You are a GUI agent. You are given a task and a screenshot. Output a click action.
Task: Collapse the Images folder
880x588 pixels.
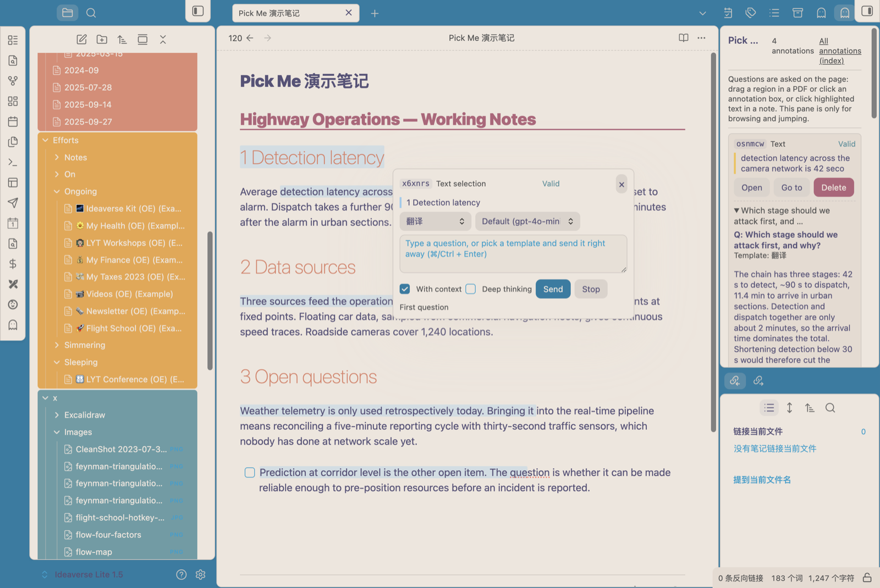pyautogui.click(x=57, y=432)
